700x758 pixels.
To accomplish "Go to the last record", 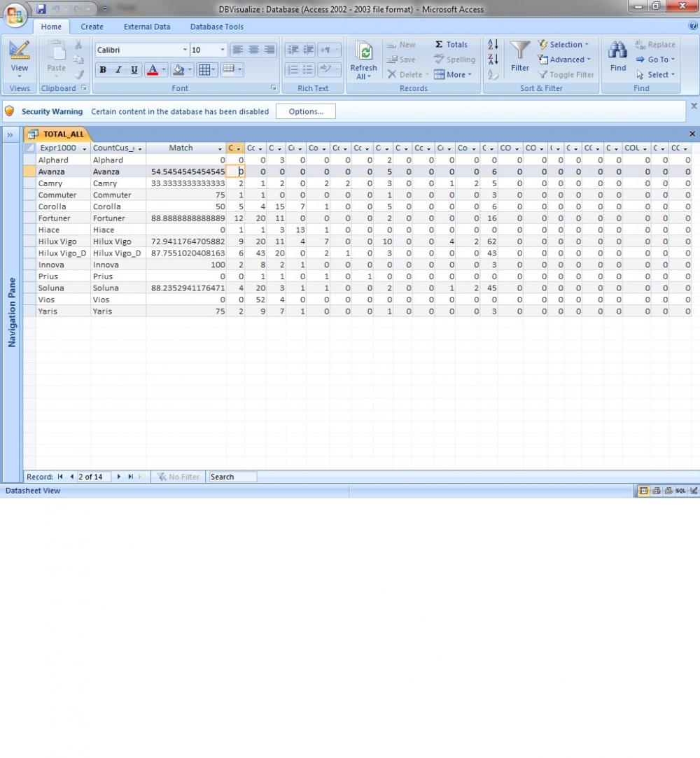I will [130, 477].
